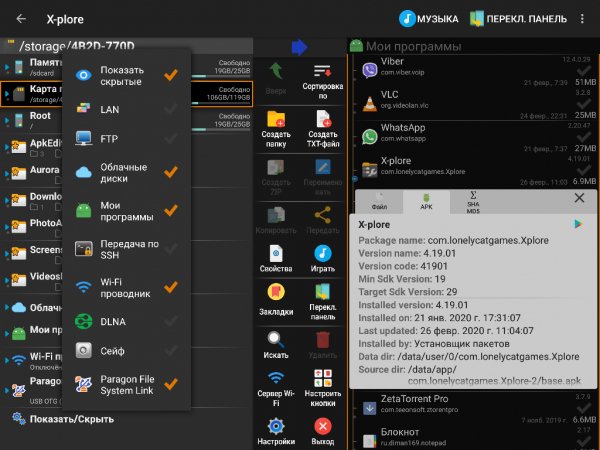This screenshot has height=450, width=600.
Task: Switch to the SHA MD5 tab
Action: (x=473, y=202)
